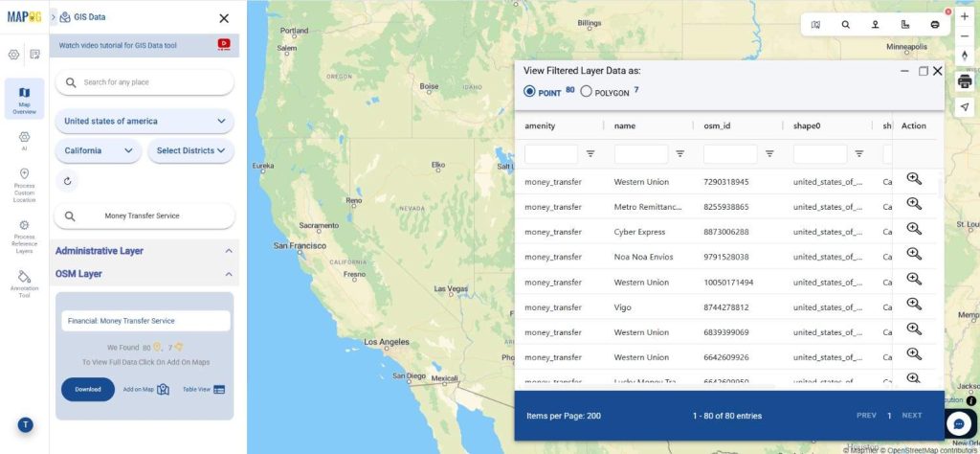
Task: Open Process Custom Location tool
Action: pos(24,182)
